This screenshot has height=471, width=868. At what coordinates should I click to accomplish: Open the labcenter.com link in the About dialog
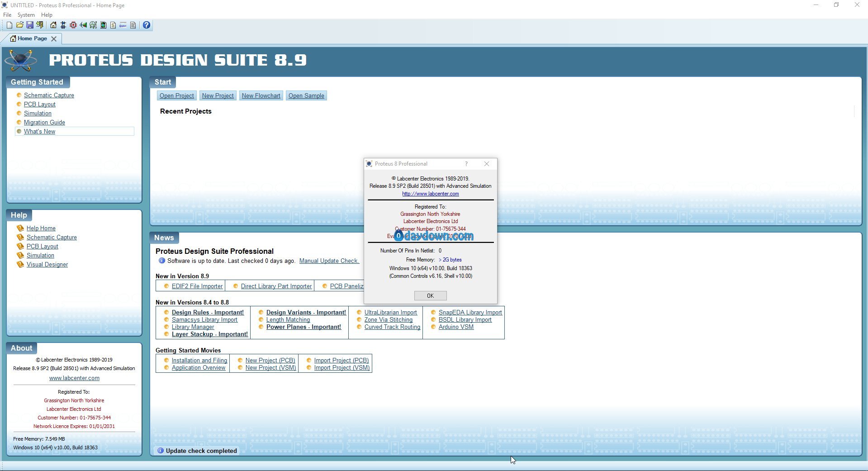click(x=430, y=194)
